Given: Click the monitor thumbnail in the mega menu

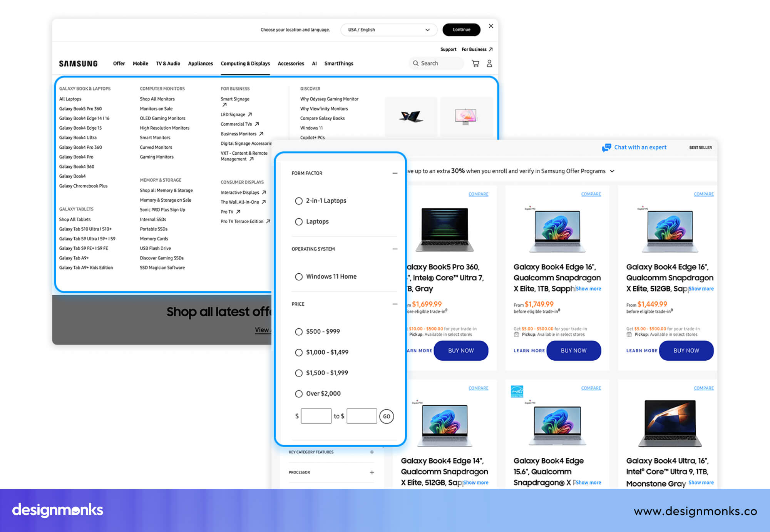Looking at the screenshot, I should [x=466, y=116].
